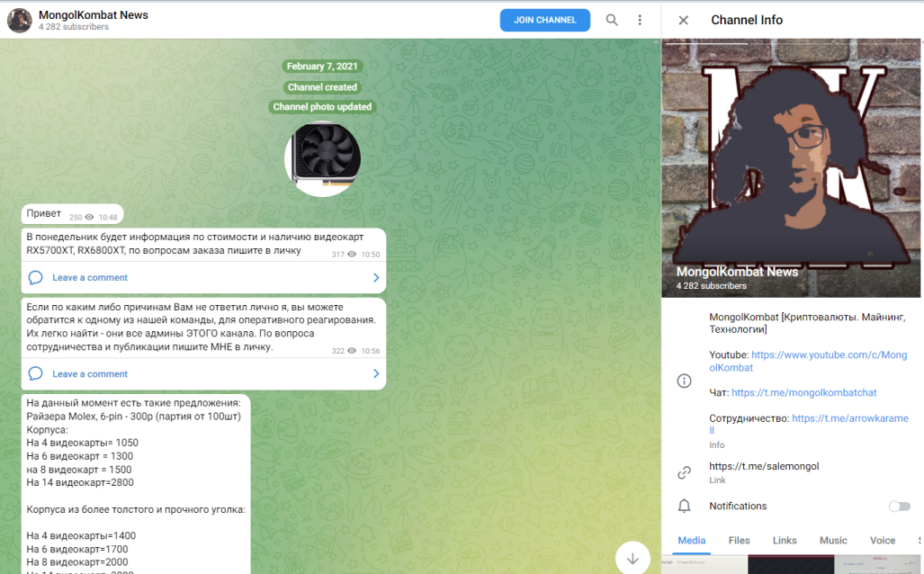Click the MongolKombat channel avatar in header
Viewport: 924px width, 574px height.
pyautogui.click(x=20, y=20)
